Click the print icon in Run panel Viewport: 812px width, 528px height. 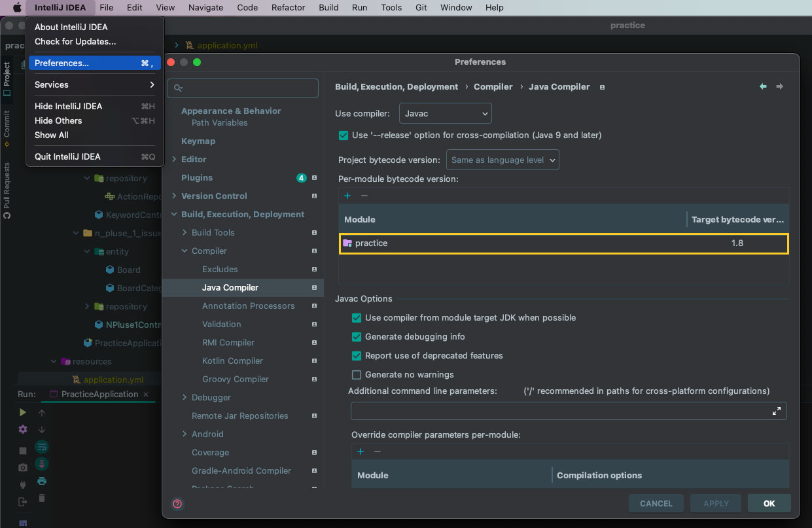point(42,481)
